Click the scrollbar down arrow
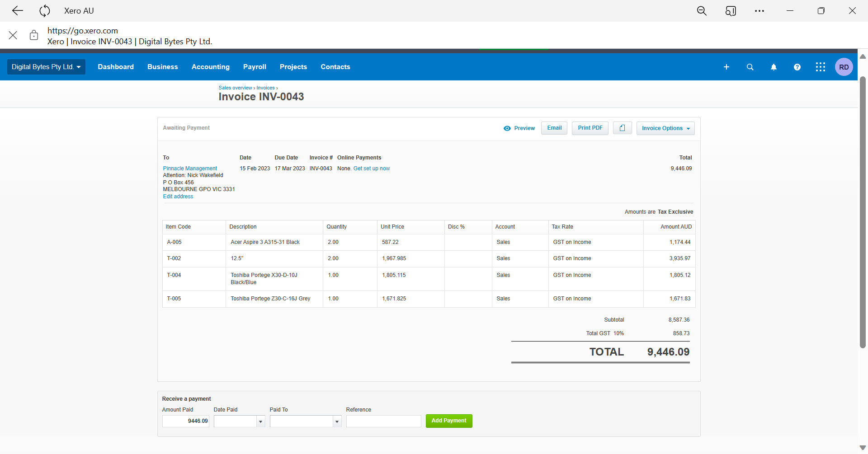868x454 pixels. click(863, 448)
